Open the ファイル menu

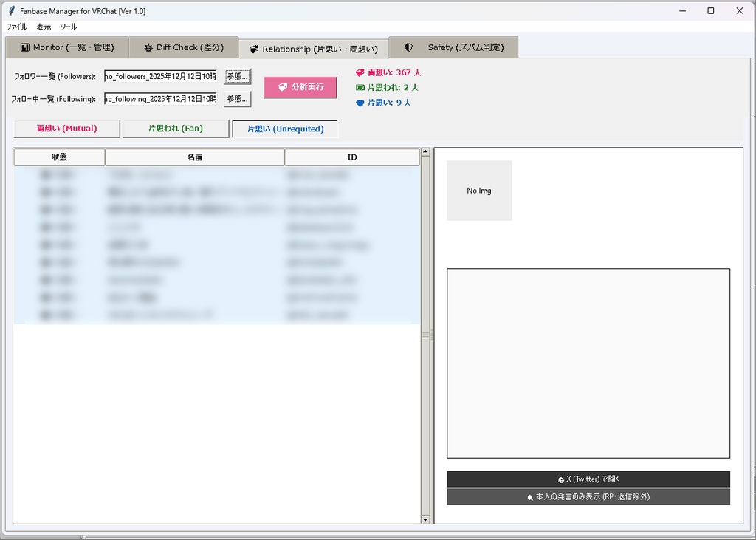16,27
